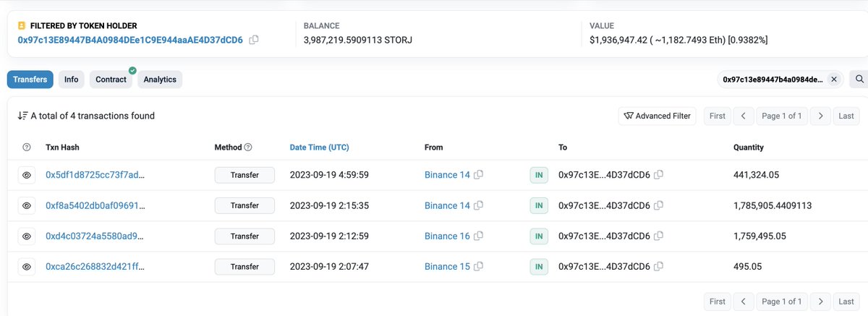Open the Binance 14 sender in the 2:15:35 row
This screenshot has height=316, width=868.
click(447, 206)
